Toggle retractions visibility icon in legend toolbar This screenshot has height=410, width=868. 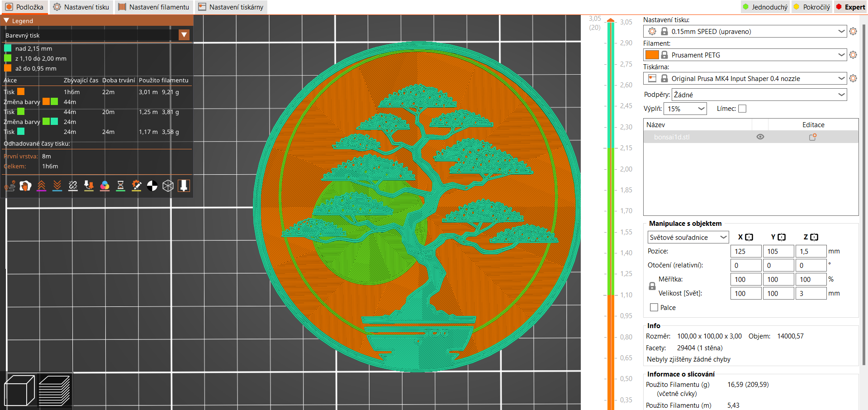coord(41,186)
